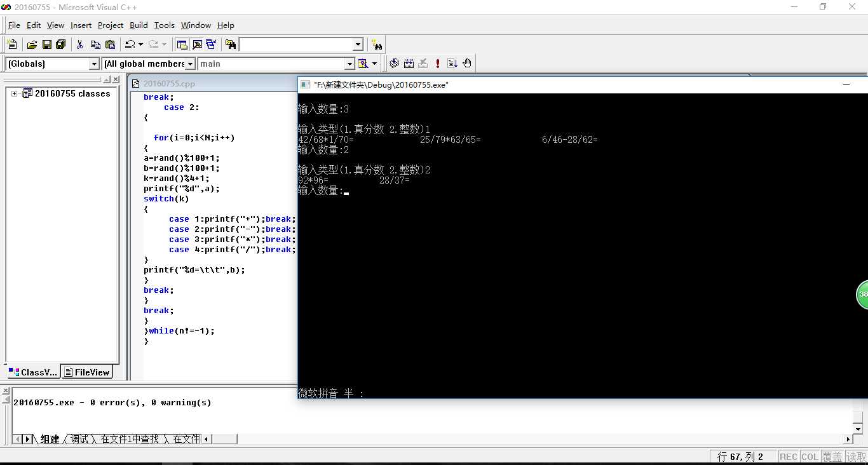Expand the 20160755 classes tree node
The width and height of the screenshot is (868, 465).
tap(14, 93)
